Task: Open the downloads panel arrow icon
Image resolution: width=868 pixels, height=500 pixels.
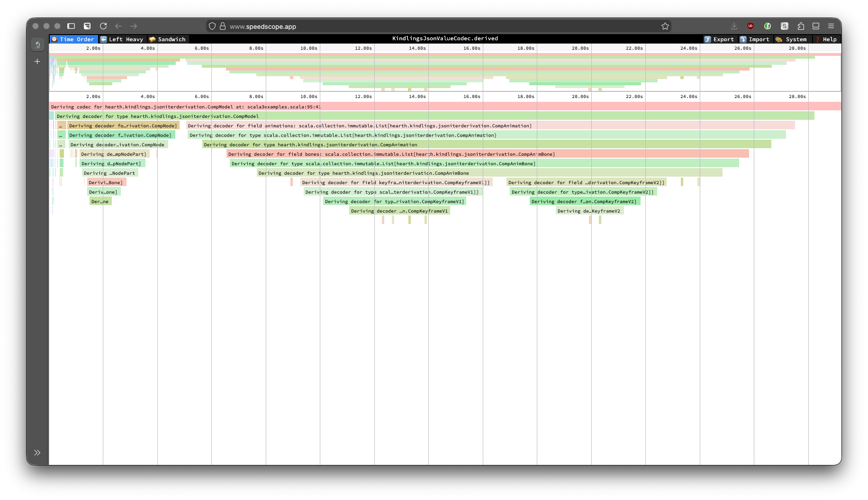Action: click(734, 27)
